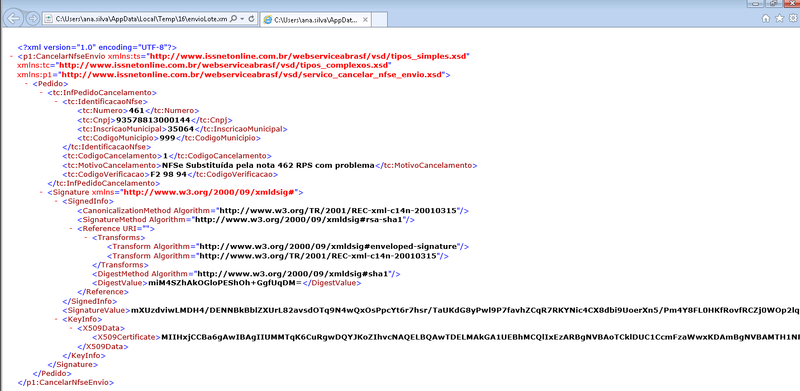Collapse the KeyInfo node
Image resolution: width=800 pixels, height=391 pixels.
(x=57, y=319)
